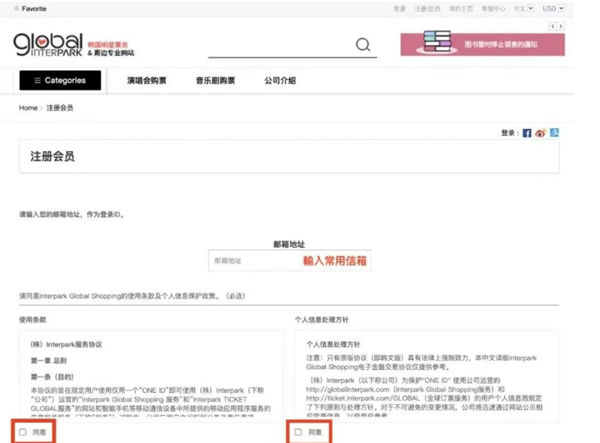
Task: Open the 公司介绍 menu item
Action: point(280,80)
